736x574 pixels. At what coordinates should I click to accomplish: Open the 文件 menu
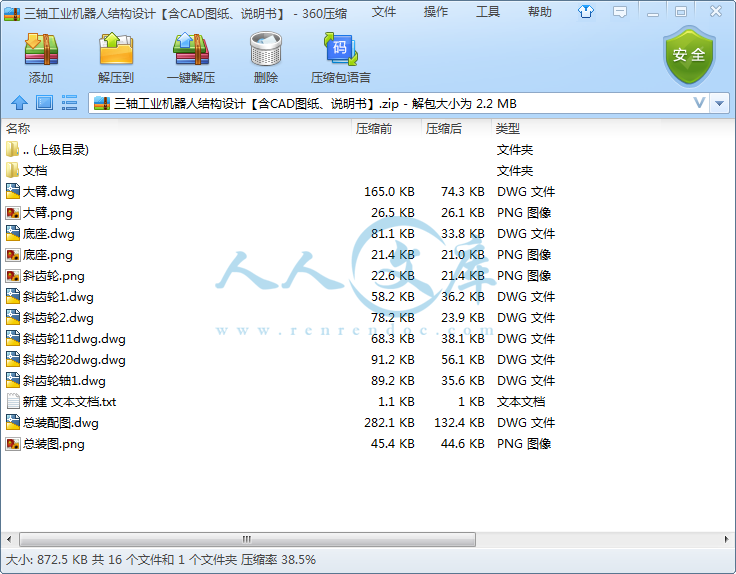[x=383, y=12]
